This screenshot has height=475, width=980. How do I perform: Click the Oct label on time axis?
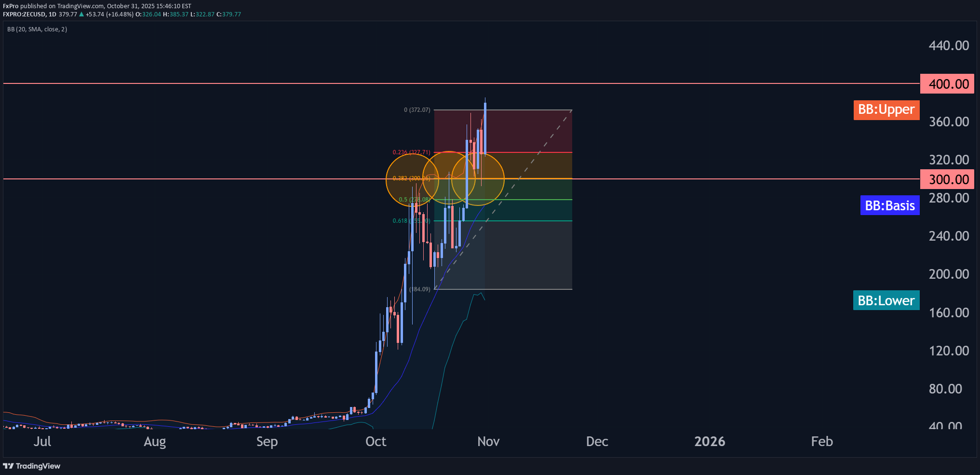click(376, 441)
